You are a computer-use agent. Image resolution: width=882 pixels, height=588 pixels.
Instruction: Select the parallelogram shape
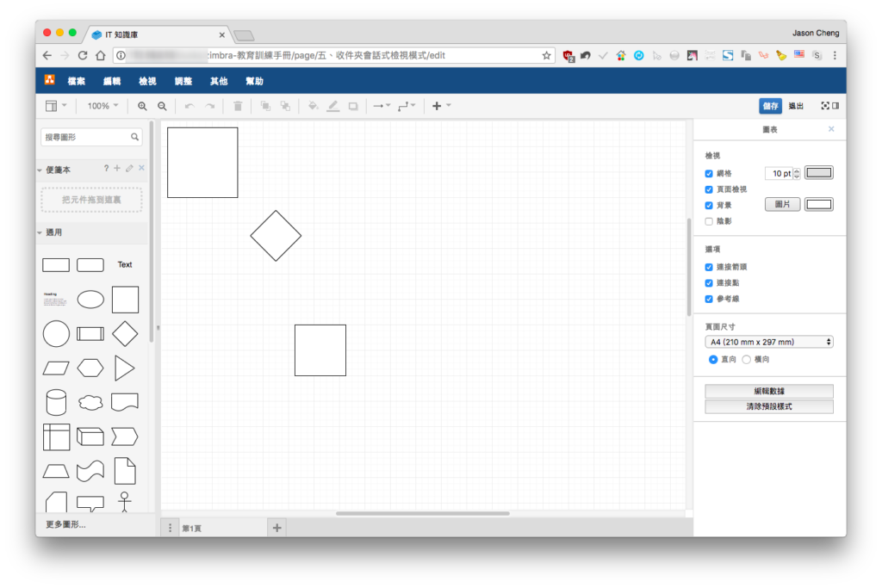point(56,368)
